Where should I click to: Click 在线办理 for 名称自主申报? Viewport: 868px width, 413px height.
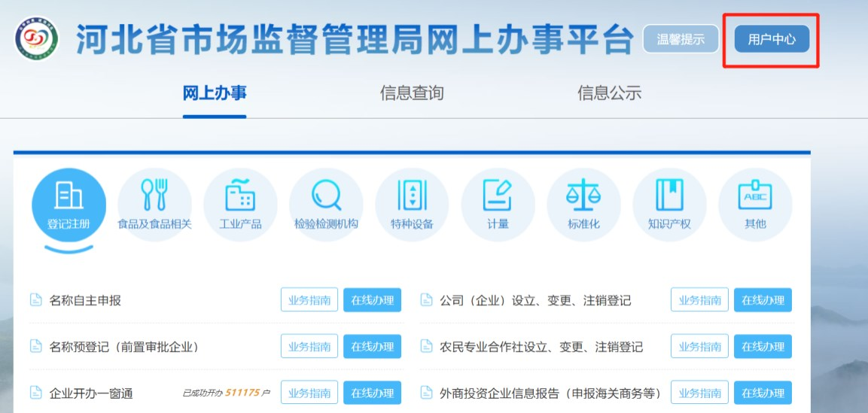372,300
